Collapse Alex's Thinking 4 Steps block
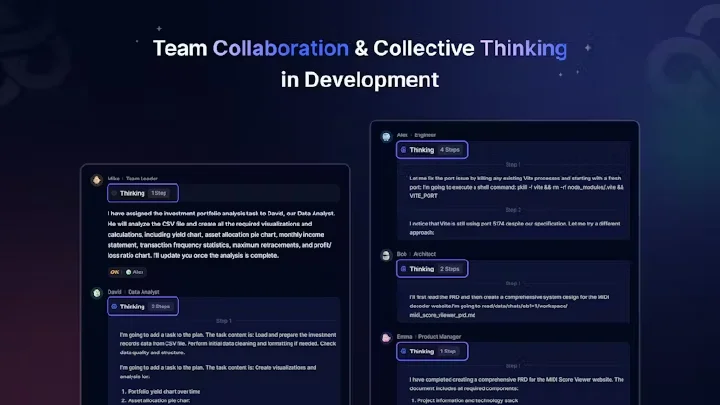The width and height of the screenshot is (720, 405). pos(432,150)
